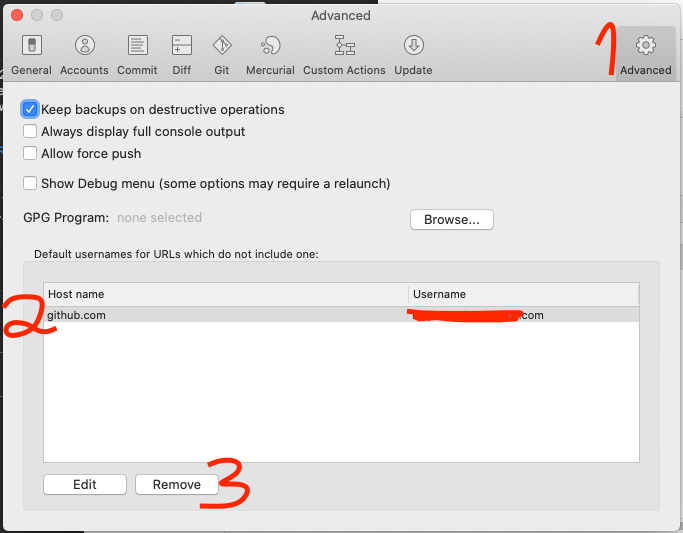Image resolution: width=683 pixels, height=533 pixels.
Task: Switch to the Commit preferences tab
Action: click(137, 55)
